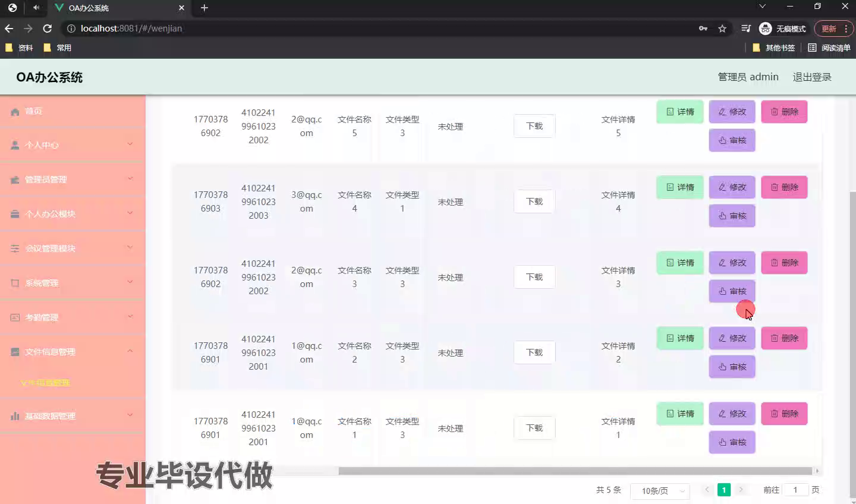The image size is (856, 504).
Task: Click the browser reload icon
Action: coord(48,29)
